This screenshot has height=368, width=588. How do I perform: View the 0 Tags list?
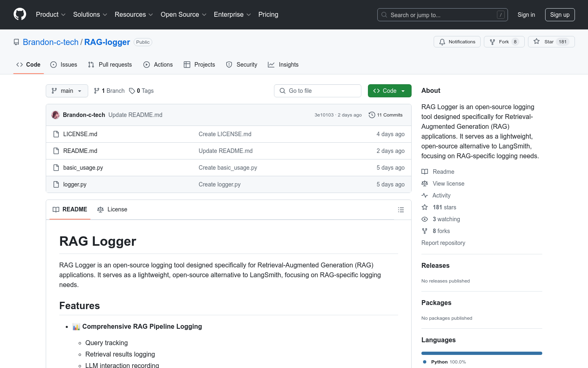[141, 91]
